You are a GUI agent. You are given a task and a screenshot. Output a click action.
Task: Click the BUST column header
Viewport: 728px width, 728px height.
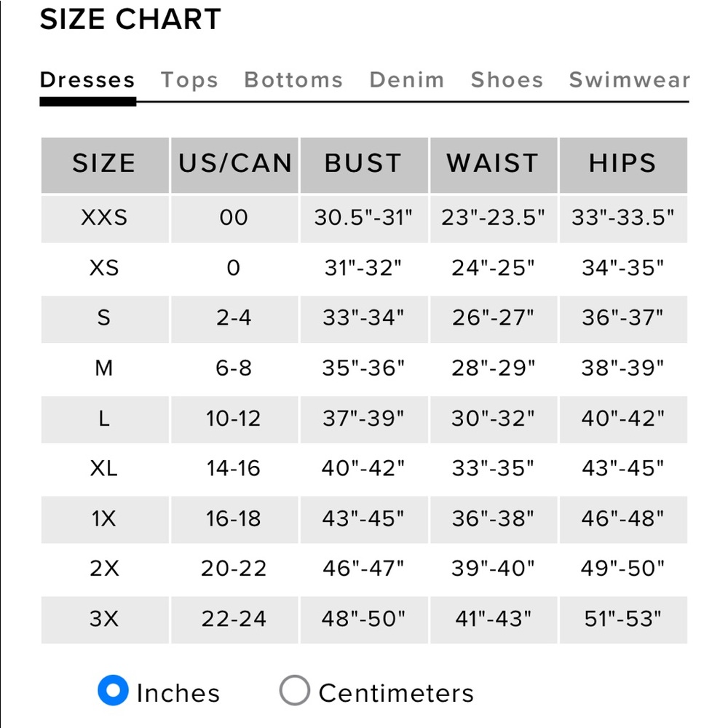tap(364, 165)
